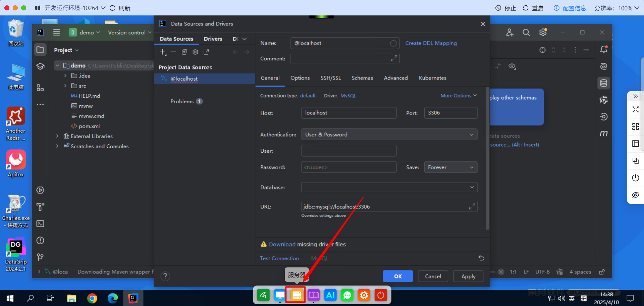Open the Code With Me user icon

(510, 33)
